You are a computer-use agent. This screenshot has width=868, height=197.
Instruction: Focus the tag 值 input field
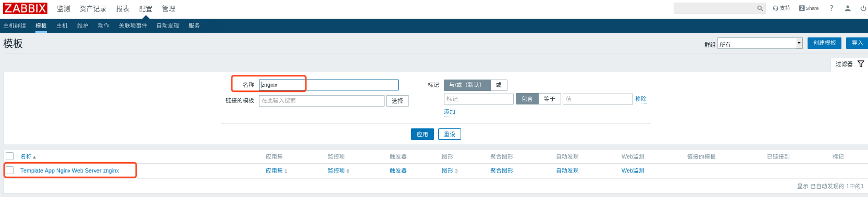pyautogui.click(x=598, y=99)
